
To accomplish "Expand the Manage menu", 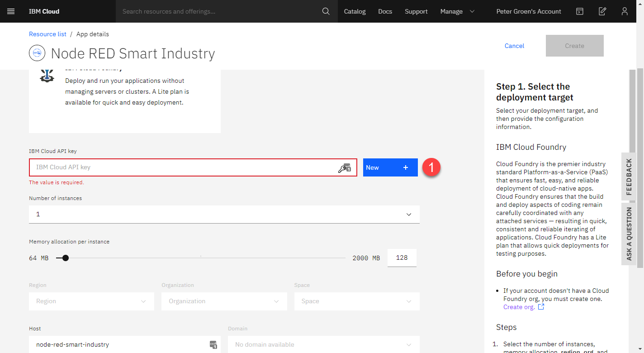I will pyautogui.click(x=457, y=11).
